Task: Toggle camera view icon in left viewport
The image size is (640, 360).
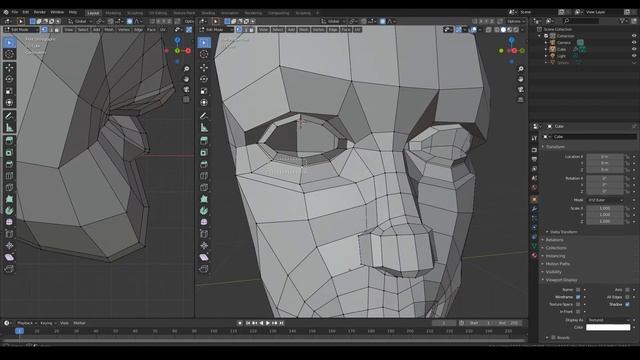Action: click(x=187, y=89)
